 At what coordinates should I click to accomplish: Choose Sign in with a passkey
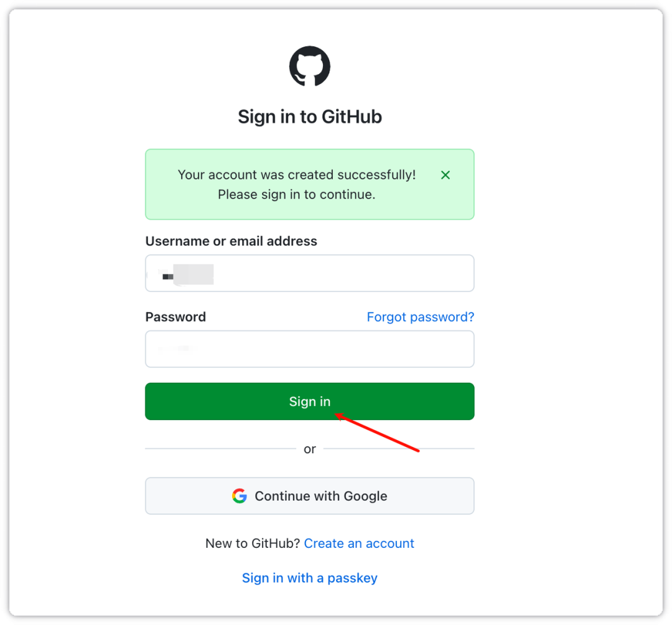point(309,578)
